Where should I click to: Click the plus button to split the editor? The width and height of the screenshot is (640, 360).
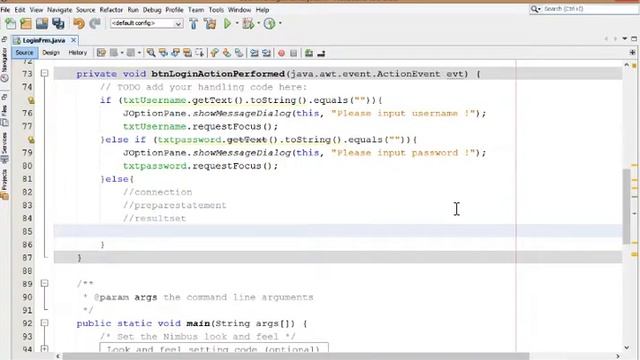pos(632,52)
